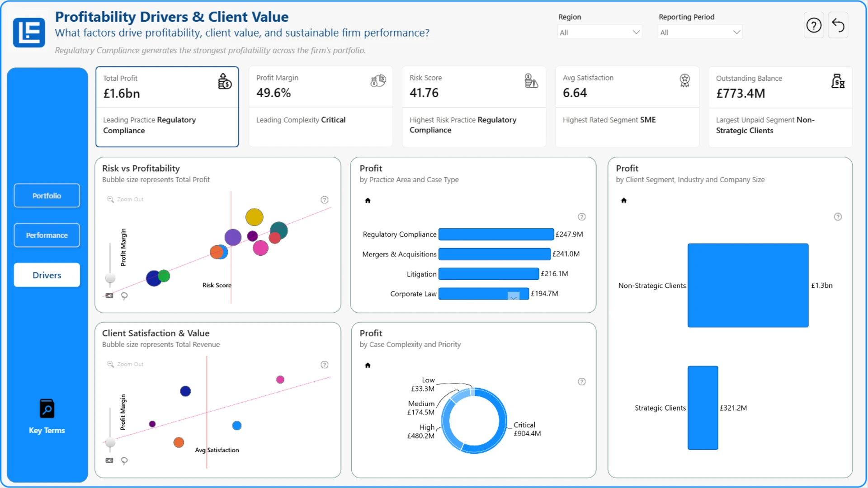Click the Outstanding Balance card icon

[838, 81]
